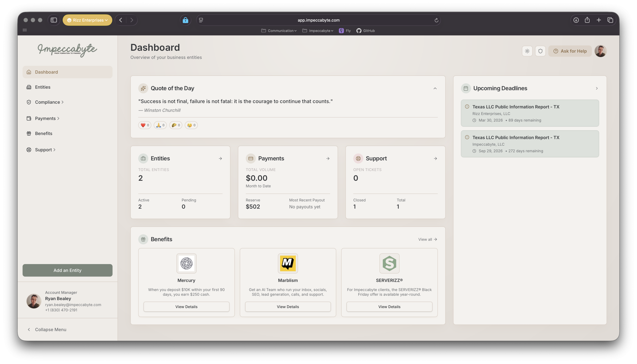Viewport: 637px width, 364px height.
Task: Click the browser sidebar toggle icon
Action: (54, 20)
